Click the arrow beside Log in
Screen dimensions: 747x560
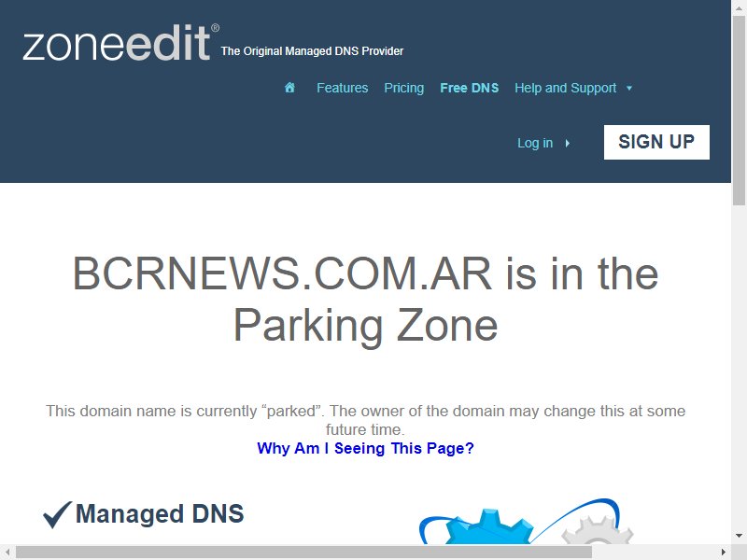tap(567, 143)
